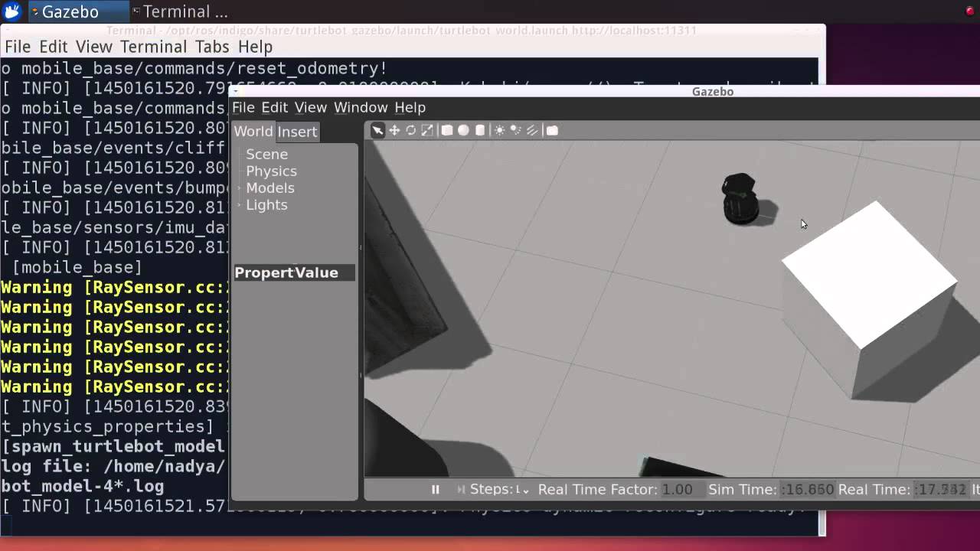Screen dimensions: 980x551
Task: Add a spot light from toolbar
Action: tap(515, 130)
